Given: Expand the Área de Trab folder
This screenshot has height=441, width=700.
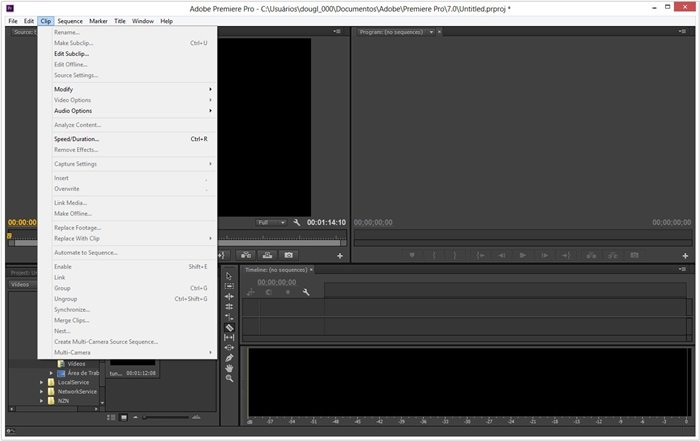Looking at the screenshot, I should click(51, 373).
